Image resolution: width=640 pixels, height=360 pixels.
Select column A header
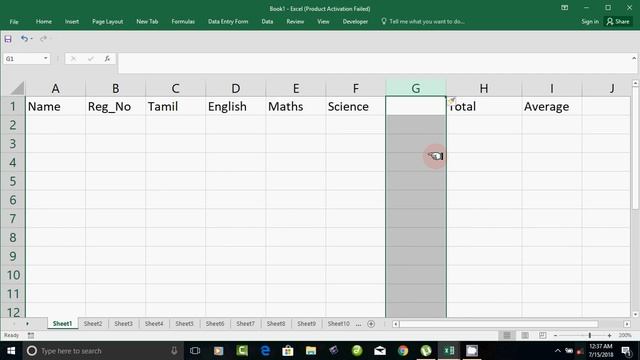(x=56, y=88)
